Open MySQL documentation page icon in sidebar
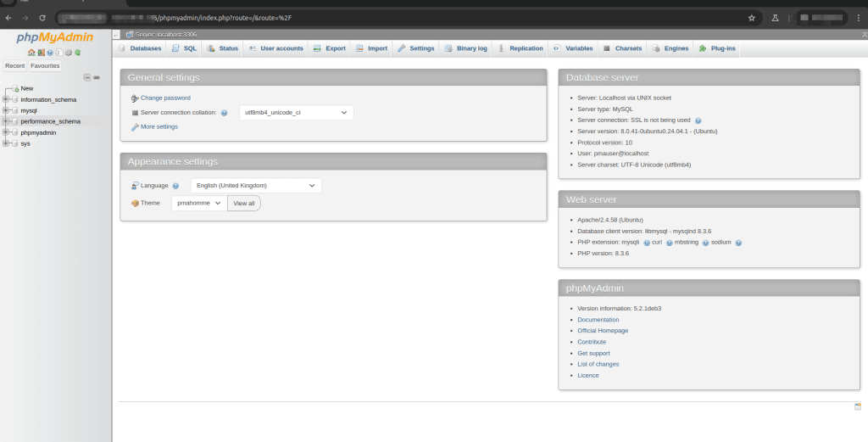This screenshot has width=868, height=442. [59, 53]
